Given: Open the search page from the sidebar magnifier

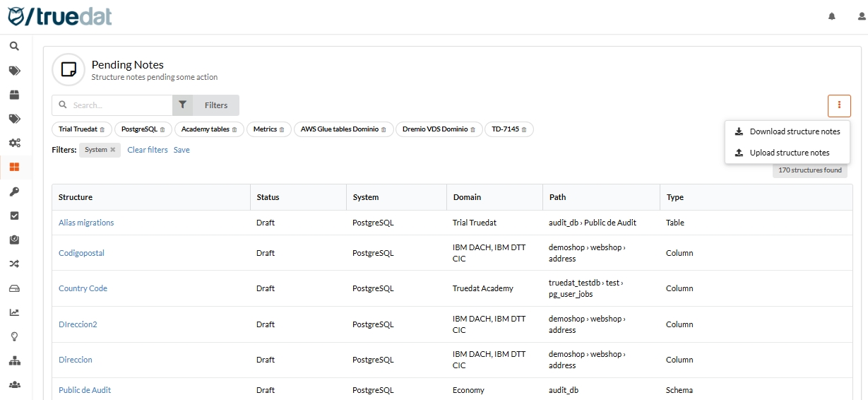Looking at the screenshot, I should 14,46.
